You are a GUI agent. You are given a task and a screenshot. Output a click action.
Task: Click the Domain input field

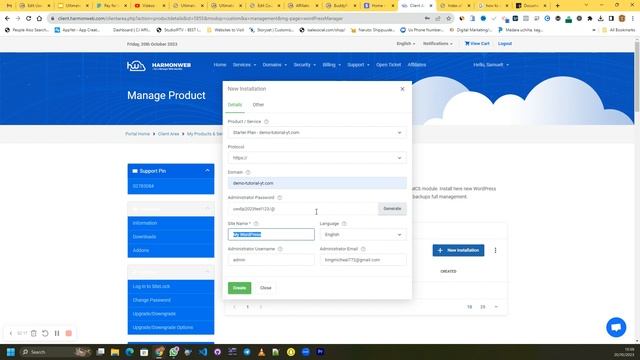tap(317, 183)
